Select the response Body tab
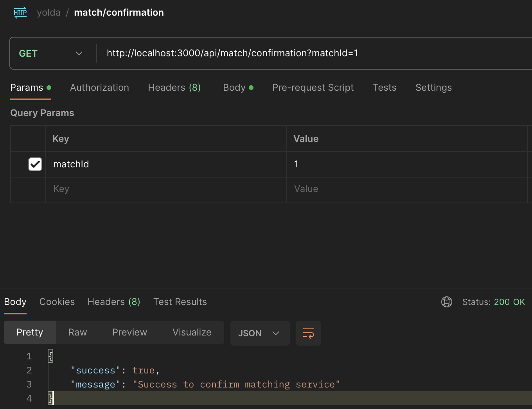 15,302
